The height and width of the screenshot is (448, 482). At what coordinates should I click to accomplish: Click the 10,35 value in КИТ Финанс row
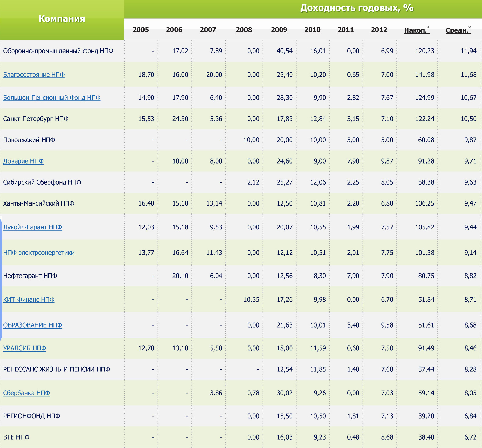[251, 299]
